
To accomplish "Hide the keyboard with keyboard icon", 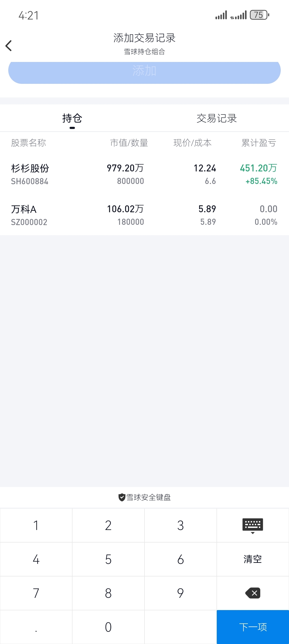I will tap(252, 525).
